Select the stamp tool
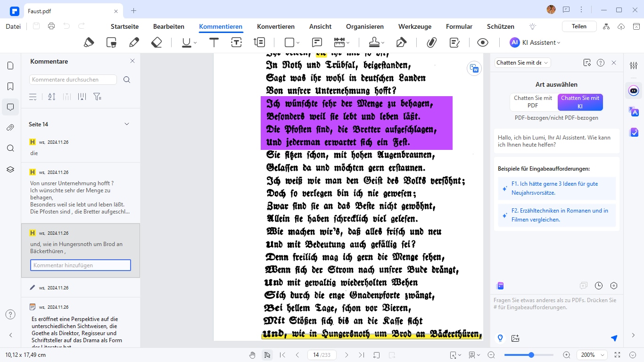The height and width of the screenshot is (362, 644). click(x=374, y=42)
